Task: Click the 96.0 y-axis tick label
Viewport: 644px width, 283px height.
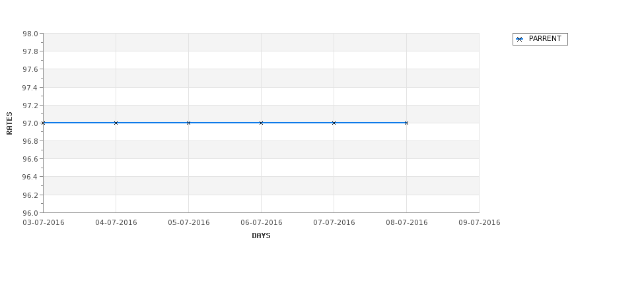Action: (30, 213)
